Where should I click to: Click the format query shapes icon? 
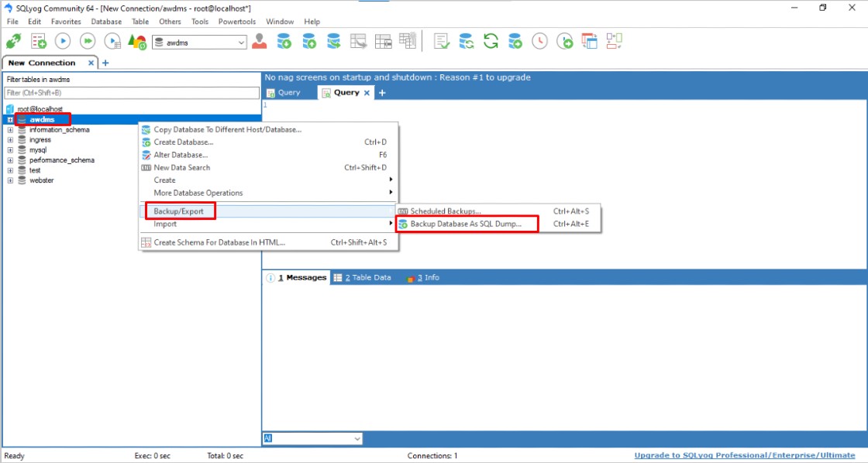click(x=136, y=42)
